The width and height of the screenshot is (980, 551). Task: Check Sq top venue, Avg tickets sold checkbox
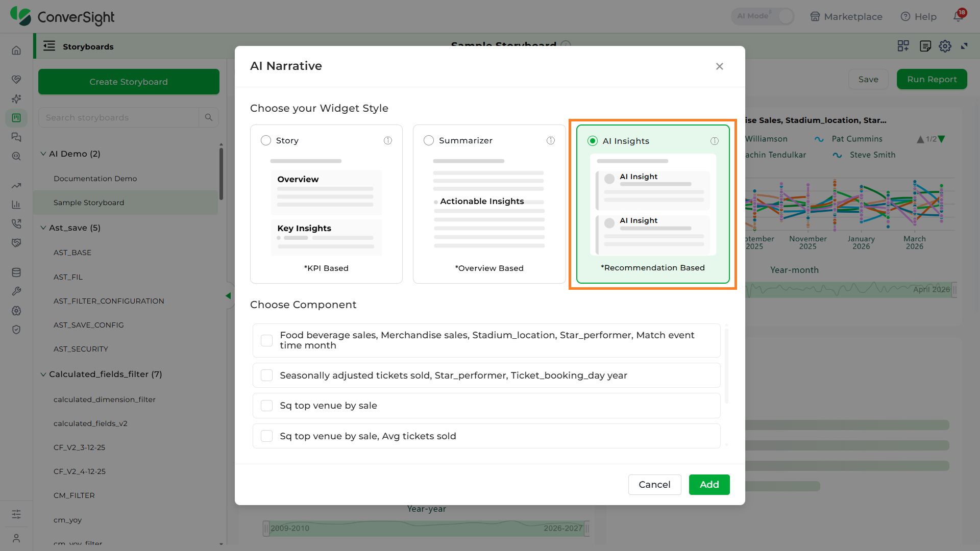[266, 436]
